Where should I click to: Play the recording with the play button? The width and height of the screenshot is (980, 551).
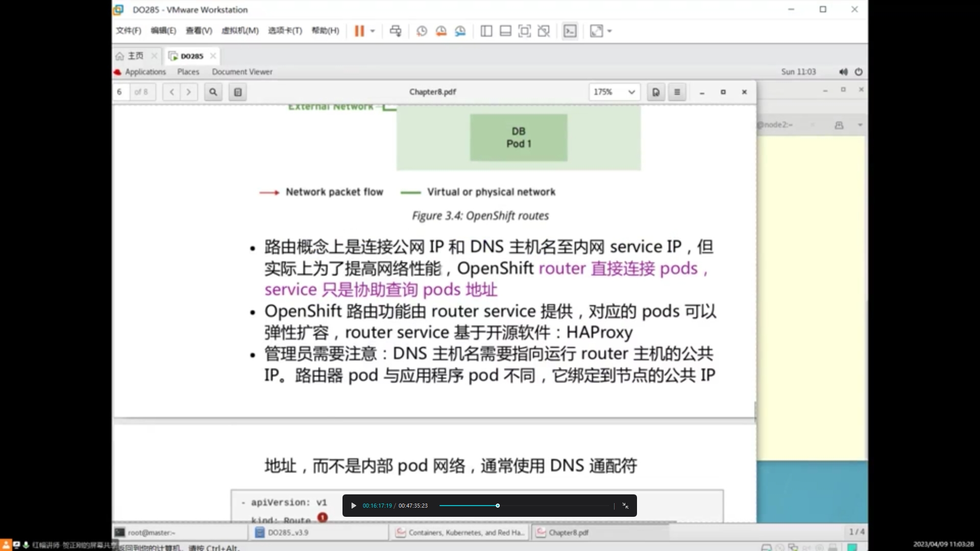(x=353, y=506)
